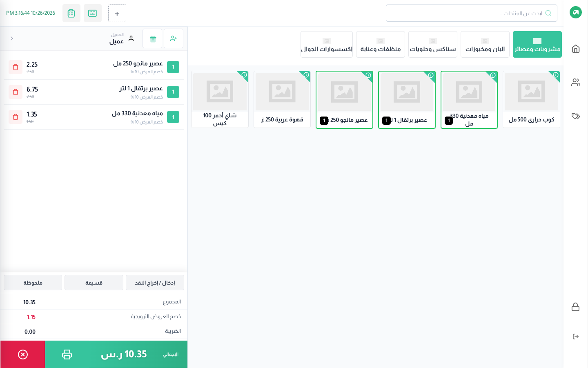This screenshot has width=588, height=368.
Task: Delete عصير مانجو 250 مل from cart
Action: [x=16, y=67]
